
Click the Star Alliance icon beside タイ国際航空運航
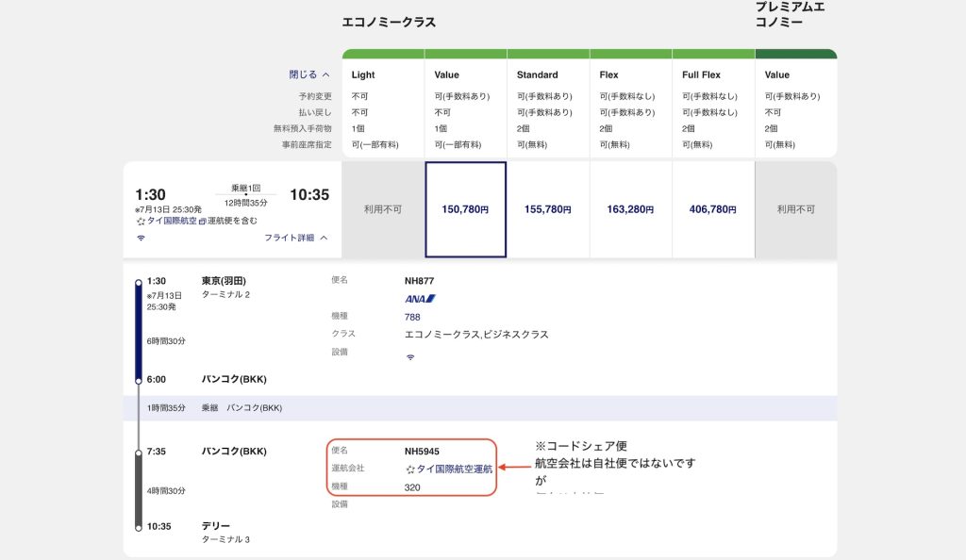[x=410, y=469]
